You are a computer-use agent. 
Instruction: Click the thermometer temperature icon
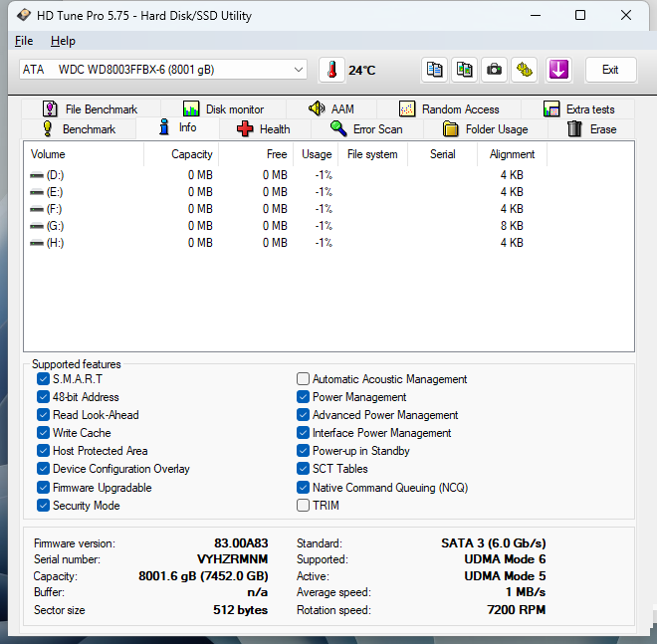pos(331,70)
